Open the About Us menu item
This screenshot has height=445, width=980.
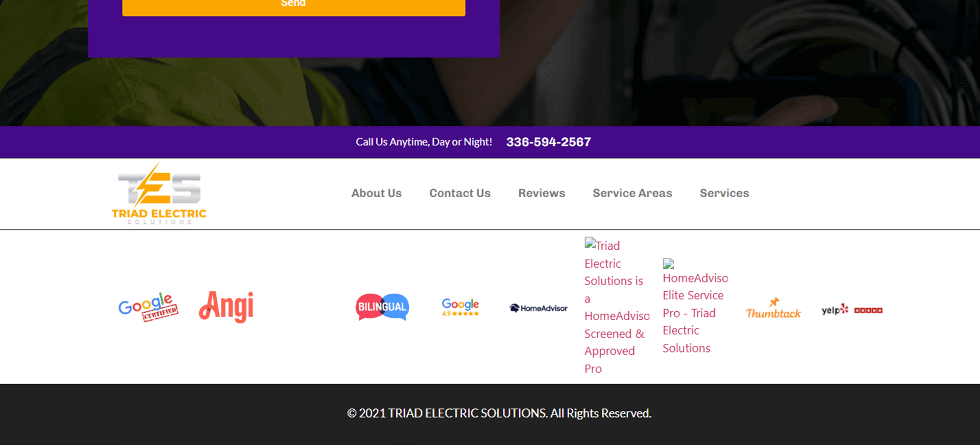tap(376, 193)
